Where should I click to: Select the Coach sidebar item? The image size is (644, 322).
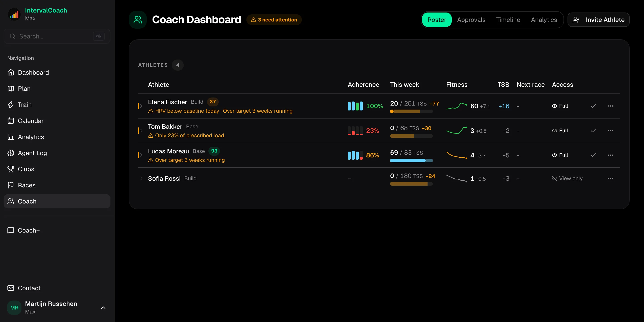tap(57, 201)
